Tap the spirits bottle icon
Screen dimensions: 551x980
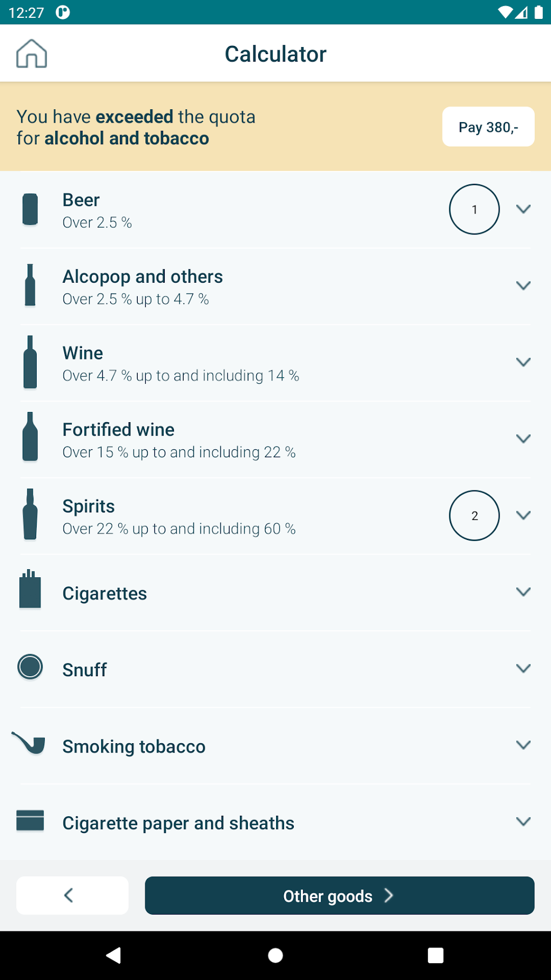(x=30, y=515)
